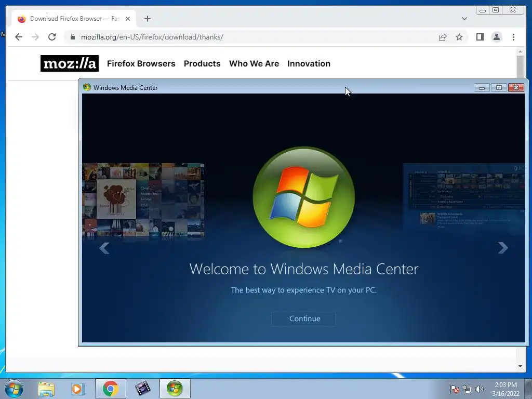532x399 pixels.
Task: Click the padlock site info icon
Action: click(x=72, y=37)
